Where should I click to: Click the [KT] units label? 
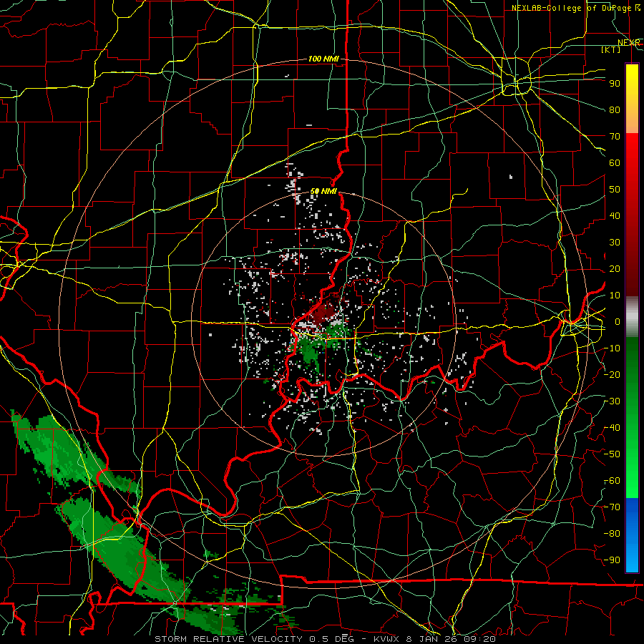611,49
